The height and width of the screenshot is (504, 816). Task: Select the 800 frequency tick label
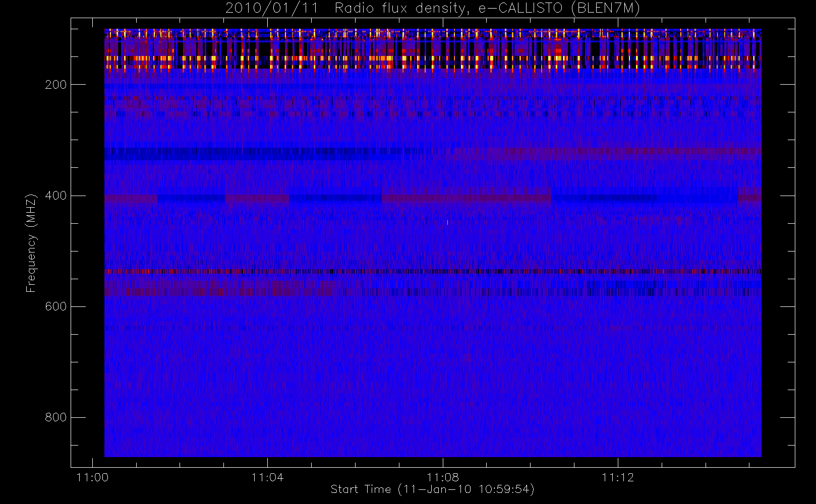pos(56,417)
